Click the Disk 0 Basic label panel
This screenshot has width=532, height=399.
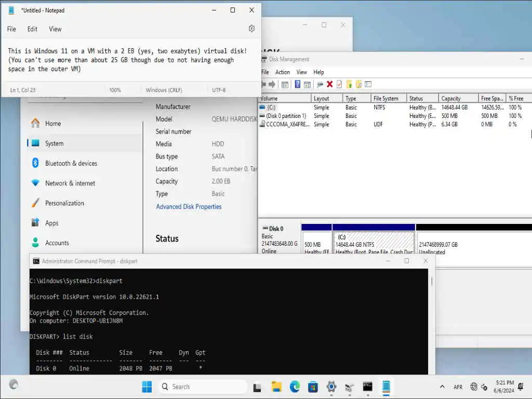(279, 239)
